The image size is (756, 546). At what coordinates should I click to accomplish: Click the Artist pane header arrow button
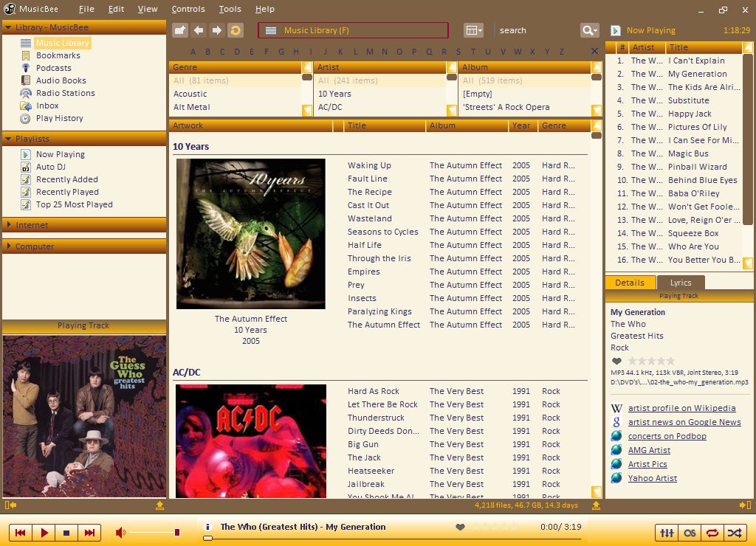point(452,67)
